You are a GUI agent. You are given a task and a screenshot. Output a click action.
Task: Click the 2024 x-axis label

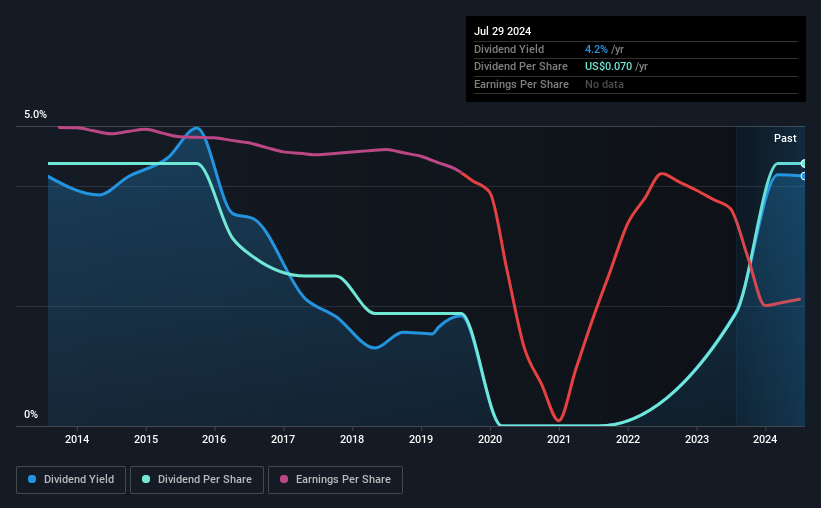point(765,439)
